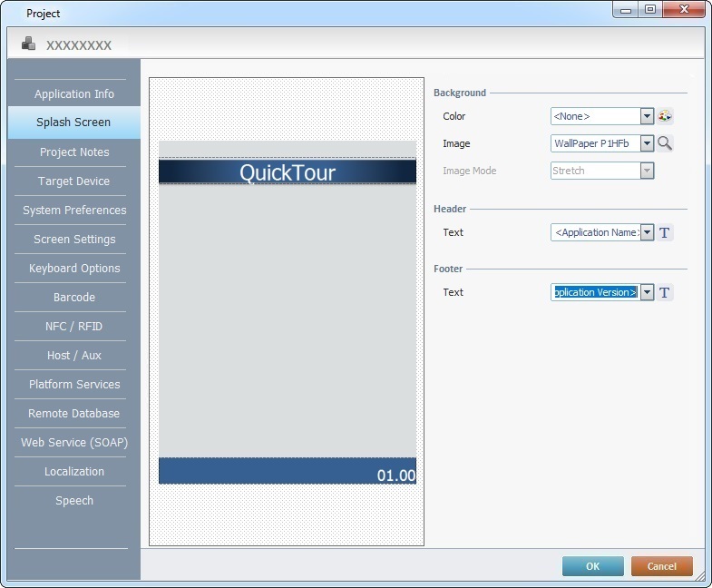The width and height of the screenshot is (712, 588).
Task: Click the project icon beside XXXXXXXX
Action: point(29,44)
